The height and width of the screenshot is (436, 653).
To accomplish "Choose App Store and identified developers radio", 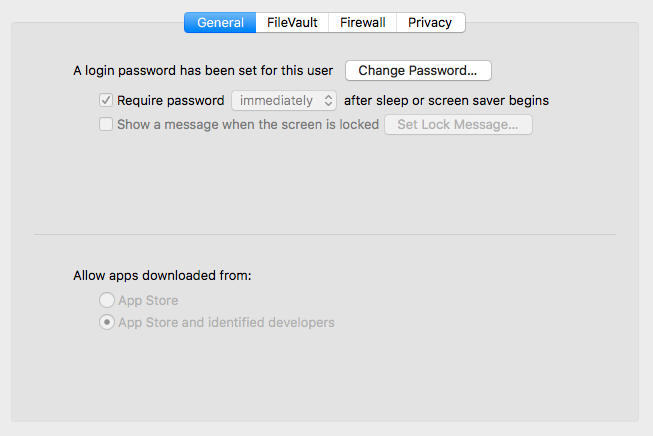I will click(106, 323).
